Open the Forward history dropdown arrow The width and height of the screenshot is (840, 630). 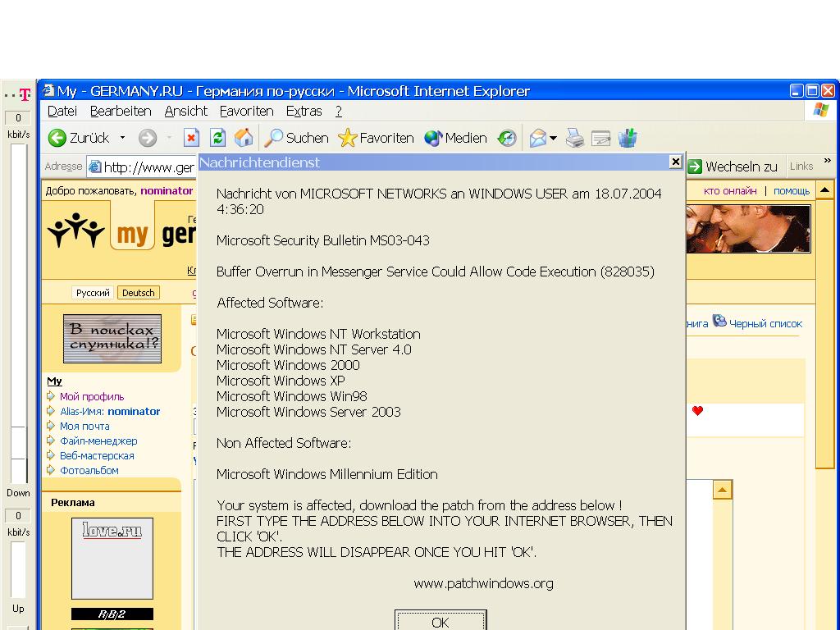click(x=169, y=138)
